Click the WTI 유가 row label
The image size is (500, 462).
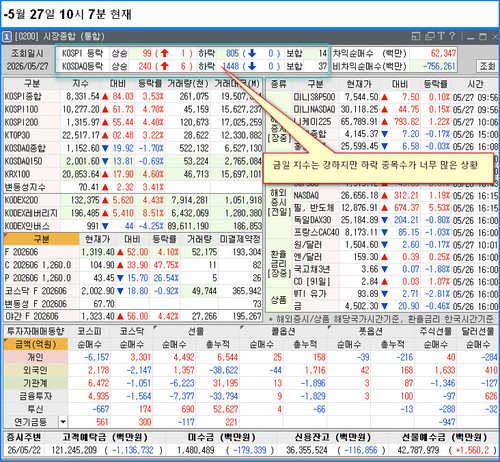[x=310, y=294]
